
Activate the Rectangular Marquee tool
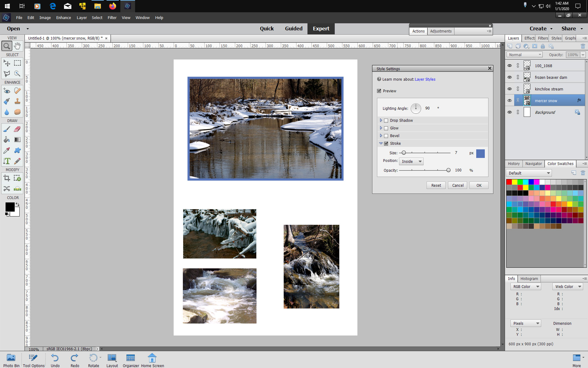coord(17,63)
